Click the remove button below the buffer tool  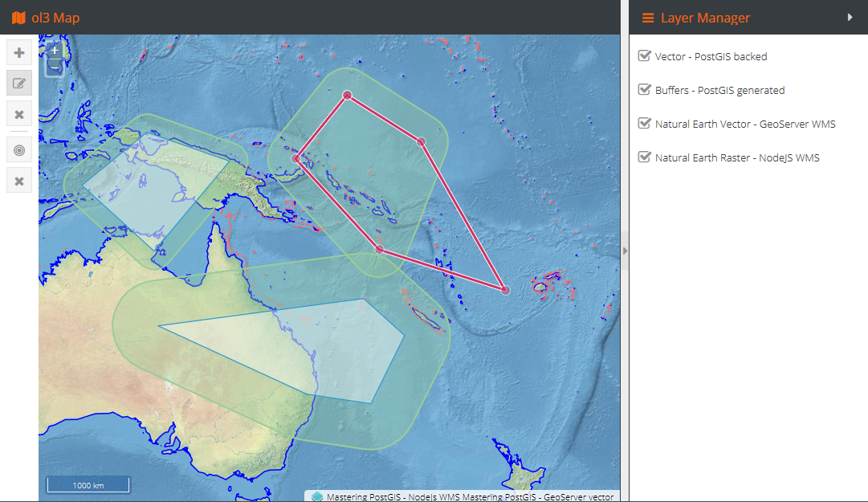pos(19,181)
